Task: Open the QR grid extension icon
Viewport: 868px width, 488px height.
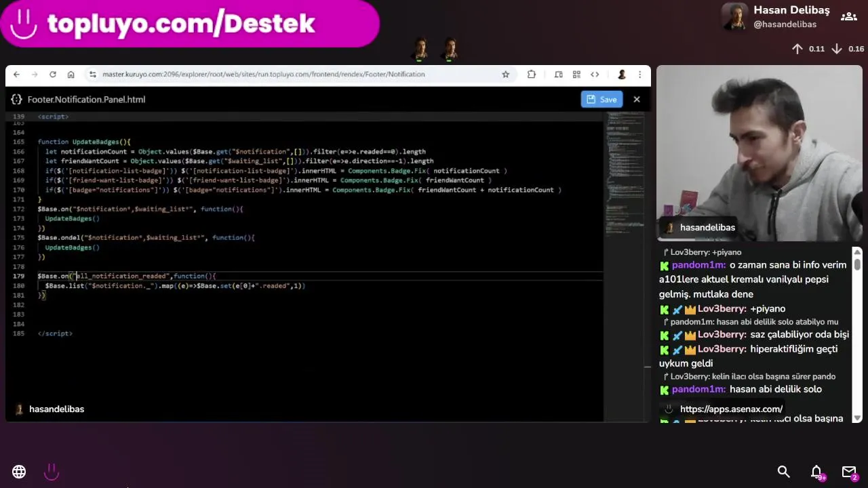Action: [x=576, y=75]
